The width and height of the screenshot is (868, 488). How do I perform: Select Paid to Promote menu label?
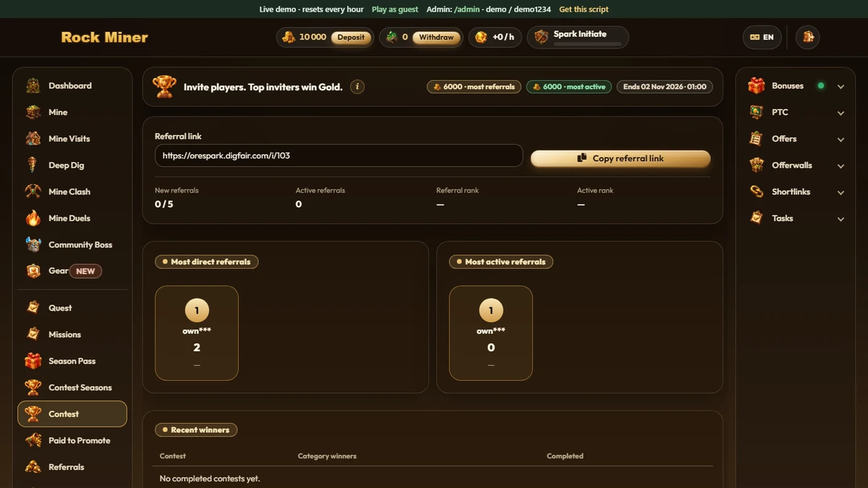(80, 440)
